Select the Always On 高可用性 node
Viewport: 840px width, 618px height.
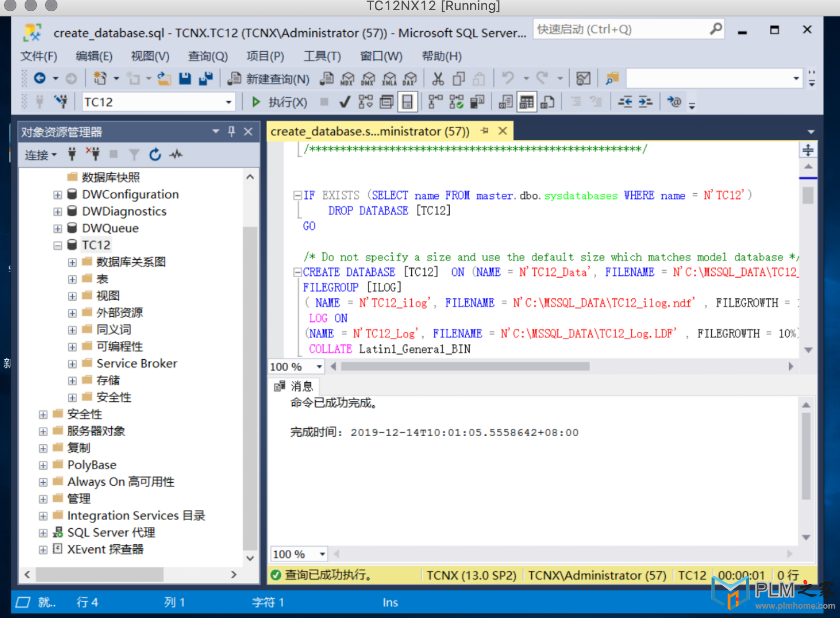pos(121,482)
